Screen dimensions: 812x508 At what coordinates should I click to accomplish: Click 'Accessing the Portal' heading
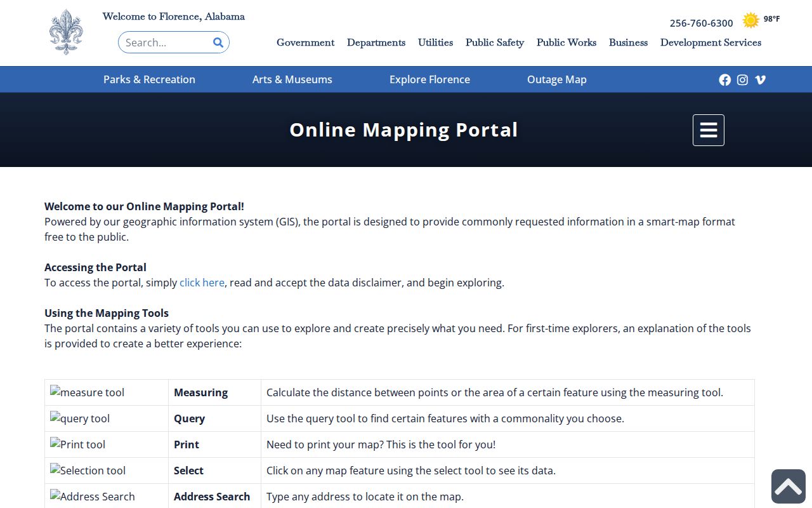(x=95, y=267)
